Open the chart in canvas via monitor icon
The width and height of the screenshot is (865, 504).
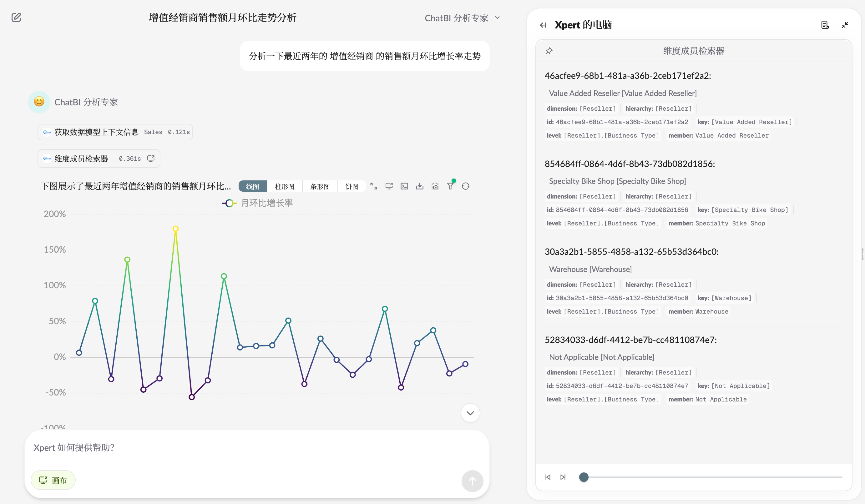389,186
